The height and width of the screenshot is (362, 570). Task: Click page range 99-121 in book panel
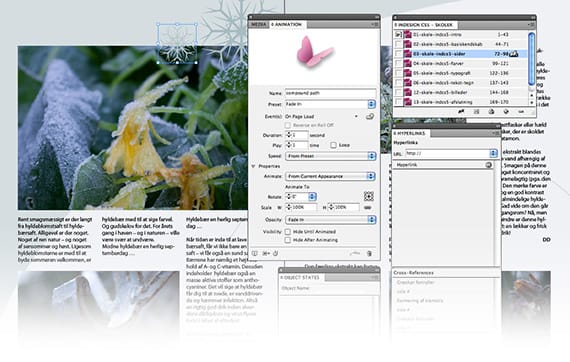pos(501,64)
